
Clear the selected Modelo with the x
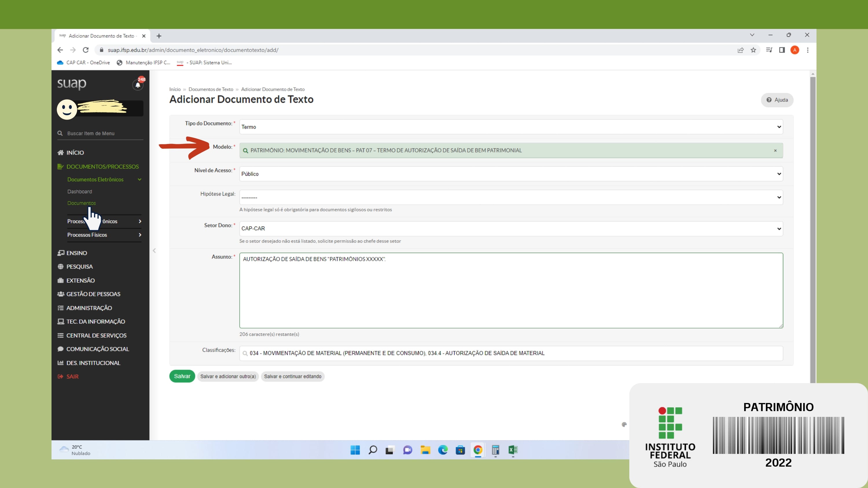pos(775,151)
